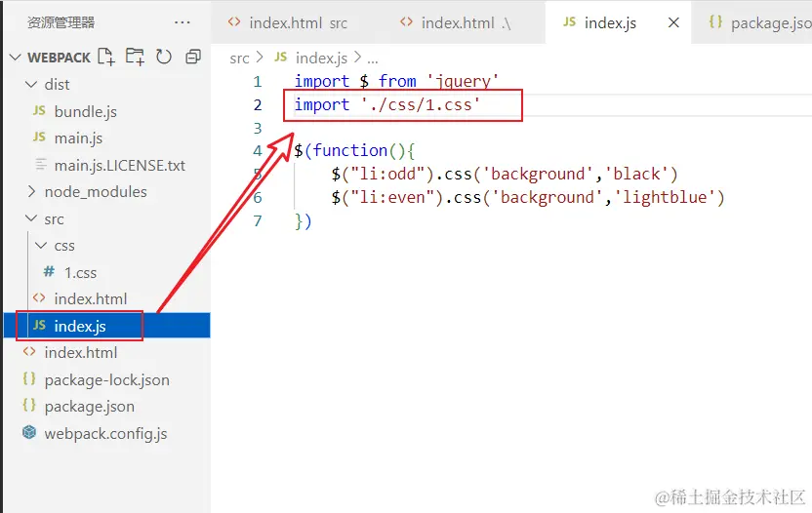Image resolution: width=812 pixels, height=513 pixels.
Task: Open main.js in the dist folder
Action: pos(78,138)
